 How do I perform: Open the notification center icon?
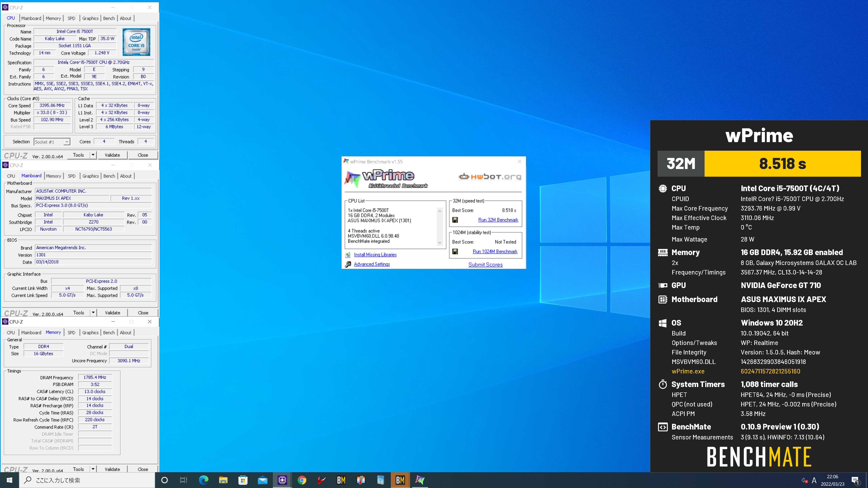coord(855,480)
